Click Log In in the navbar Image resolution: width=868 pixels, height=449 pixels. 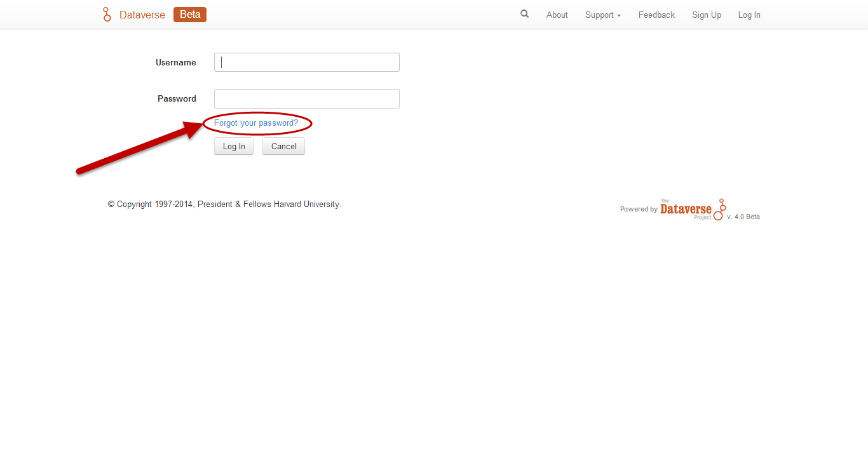coord(749,15)
